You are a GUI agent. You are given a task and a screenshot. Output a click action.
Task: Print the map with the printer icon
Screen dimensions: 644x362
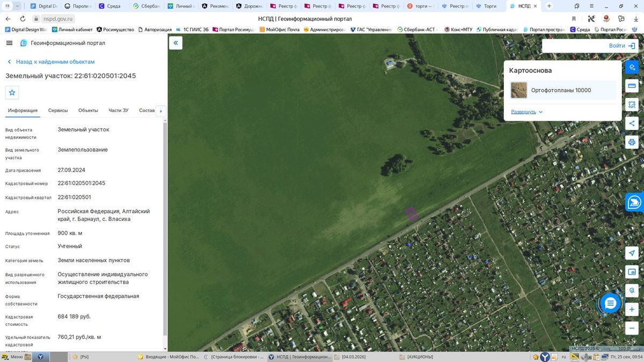tap(632, 142)
